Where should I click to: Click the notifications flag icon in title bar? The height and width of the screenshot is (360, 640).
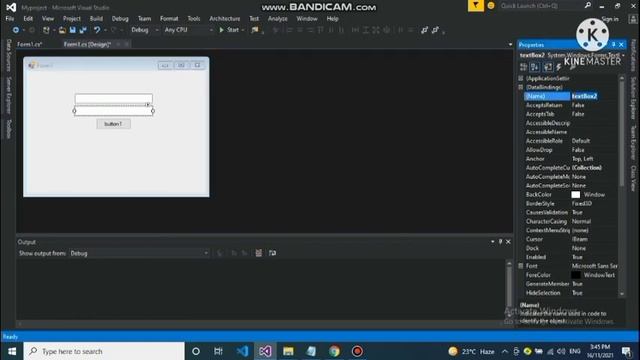(476, 5)
